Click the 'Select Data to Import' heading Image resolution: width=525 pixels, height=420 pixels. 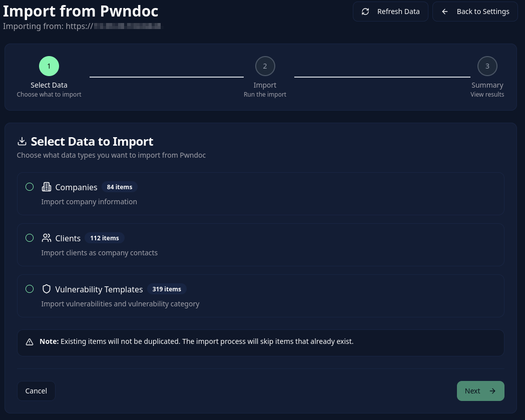pyautogui.click(x=92, y=141)
